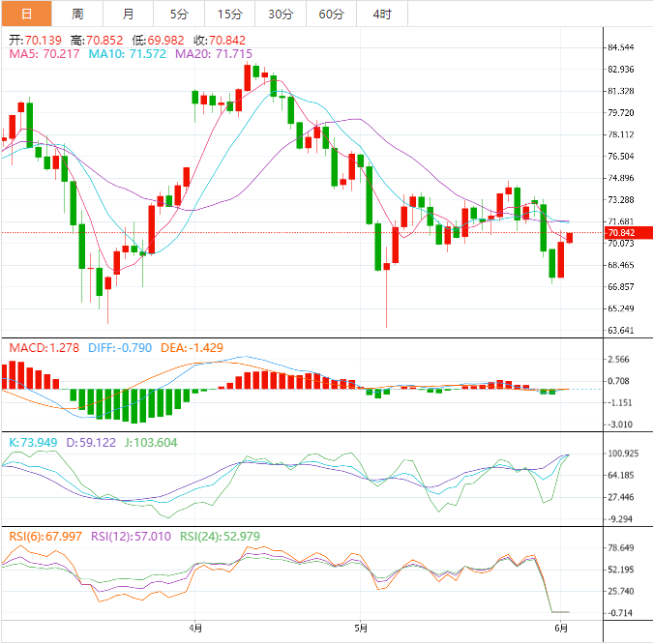Click the 5月 date axis marker
The image size is (653, 644).
[x=359, y=627]
